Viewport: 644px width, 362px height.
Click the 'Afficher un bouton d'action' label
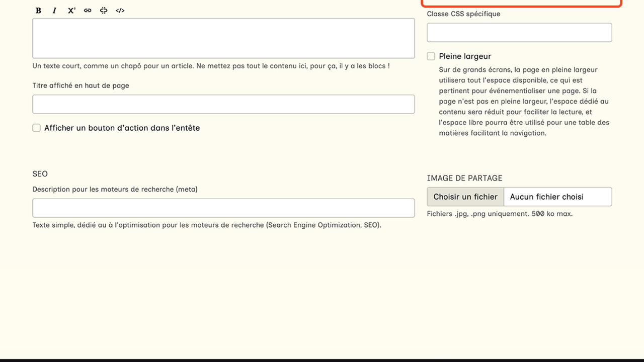coord(122,128)
